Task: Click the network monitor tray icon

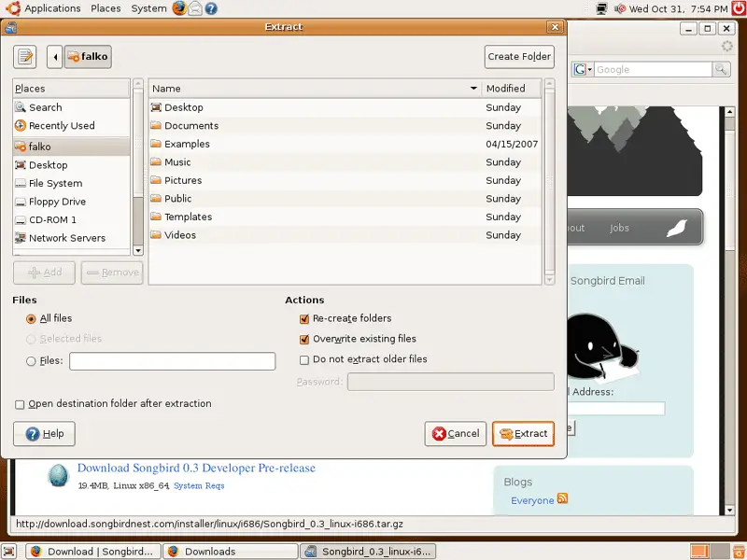Action: (x=602, y=8)
